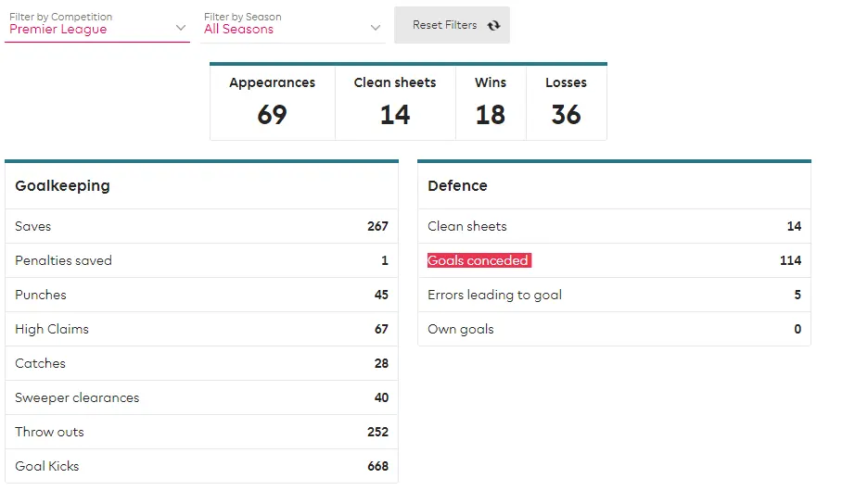This screenshot has height=491, width=868.
Task: Click the Wins summary box
Action: coord(491,102)
